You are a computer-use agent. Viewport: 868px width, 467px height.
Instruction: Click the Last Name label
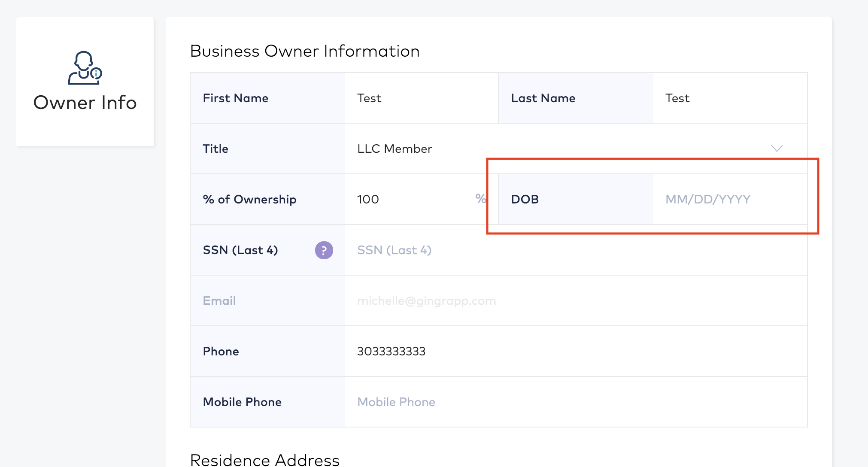pos(543,98)
